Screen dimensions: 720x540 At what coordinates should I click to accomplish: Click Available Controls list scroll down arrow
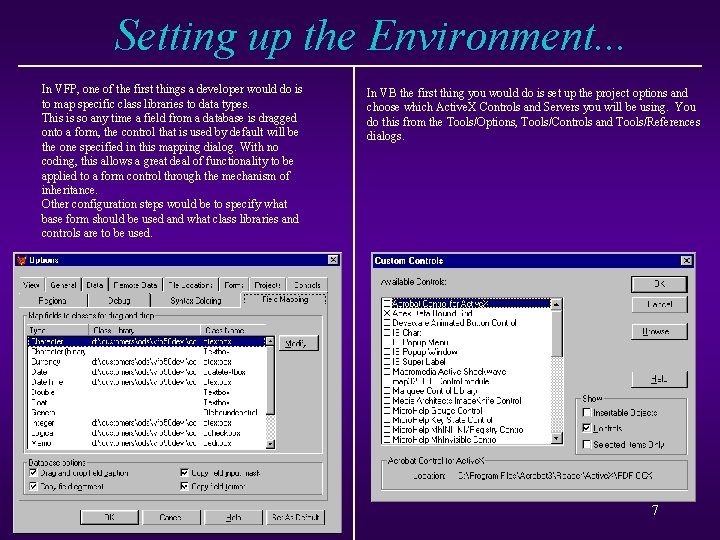(x=556, y=439)
